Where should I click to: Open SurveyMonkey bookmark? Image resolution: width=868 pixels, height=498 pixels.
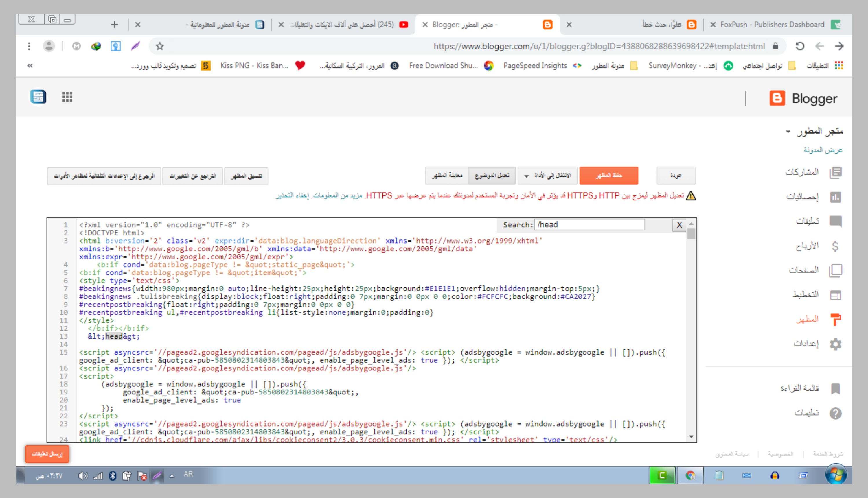point(690,66)
